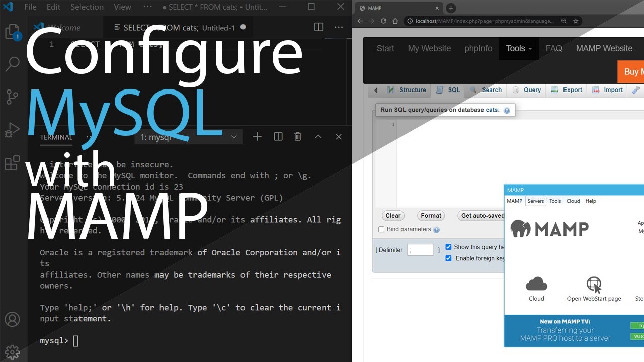Open the Search tab in phpMyAdmin

tap(486, 90)
